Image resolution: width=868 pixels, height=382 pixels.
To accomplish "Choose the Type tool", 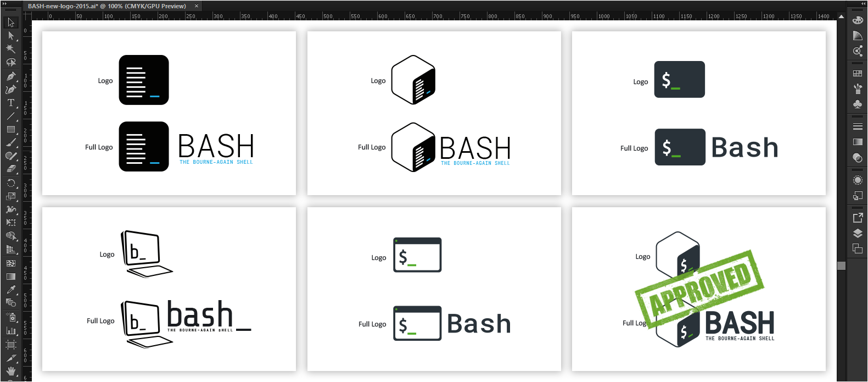I will pyautogui.click(x=10, y=103).
